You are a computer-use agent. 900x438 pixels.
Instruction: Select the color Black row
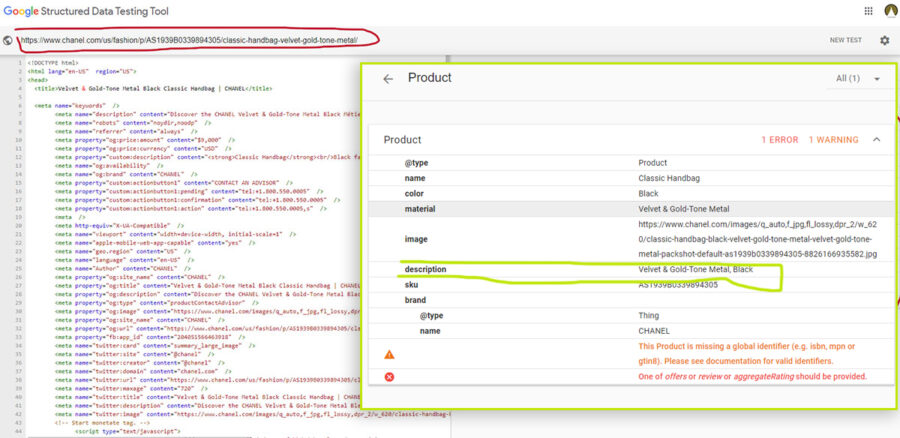(x=631, y=193)
